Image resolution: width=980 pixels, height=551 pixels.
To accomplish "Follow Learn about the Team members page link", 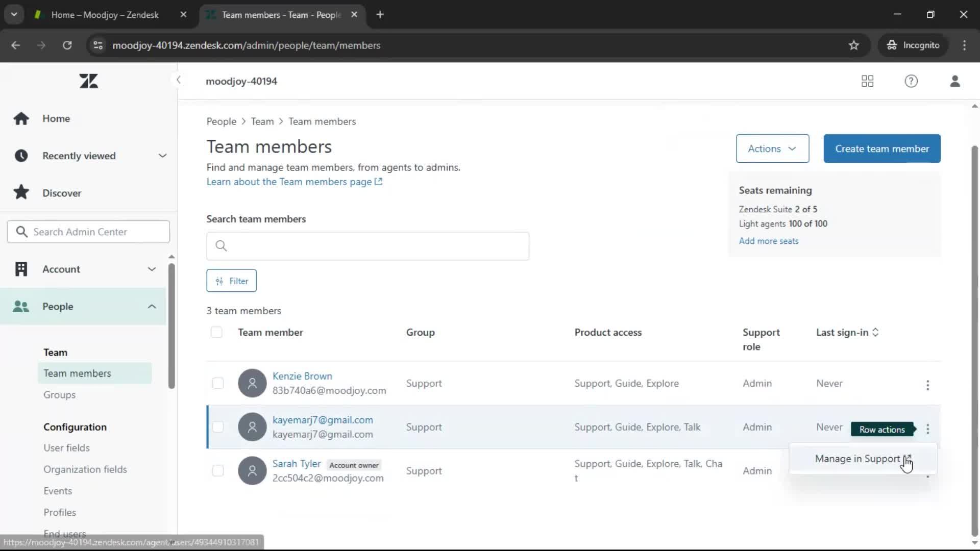I will click(294, 182).
